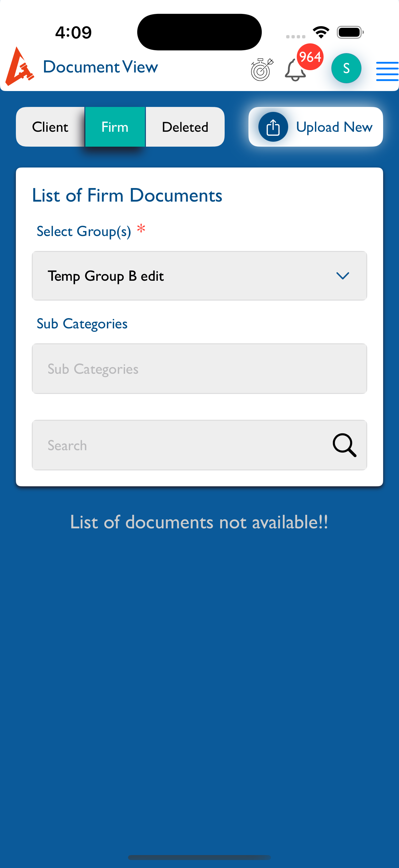
Task: Open the stopwatch target goal icon
Action: coord(262,70)
